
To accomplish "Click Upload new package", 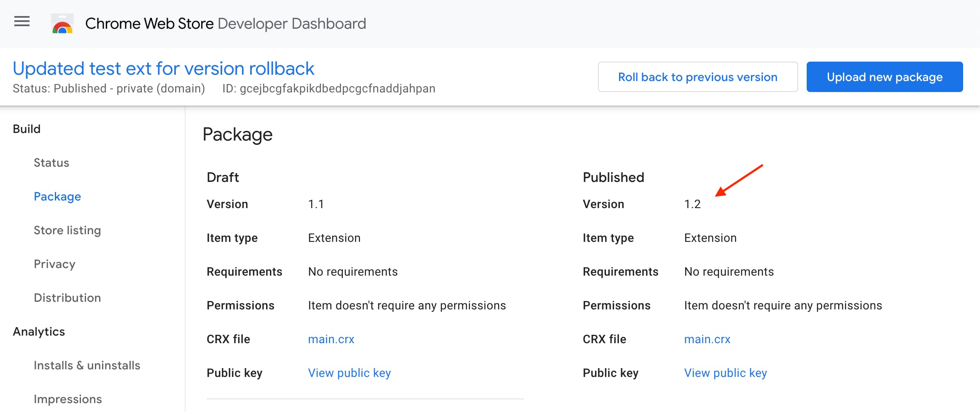I will [x=884, y=77].
